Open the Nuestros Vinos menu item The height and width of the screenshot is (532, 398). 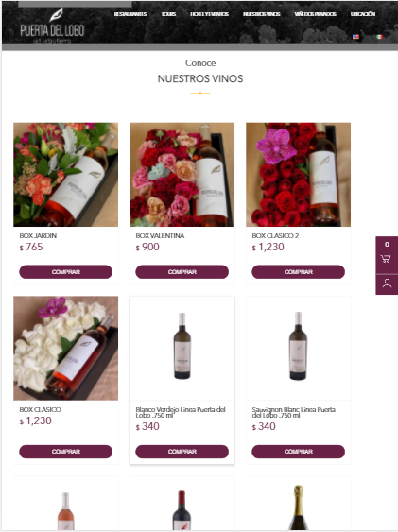point(261,14)
